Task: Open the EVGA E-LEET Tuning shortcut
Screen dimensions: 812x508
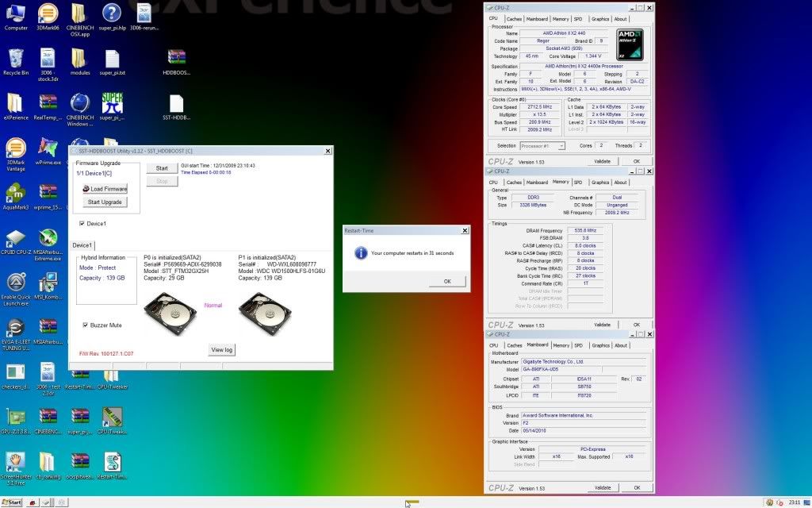Action: point(15,328)
